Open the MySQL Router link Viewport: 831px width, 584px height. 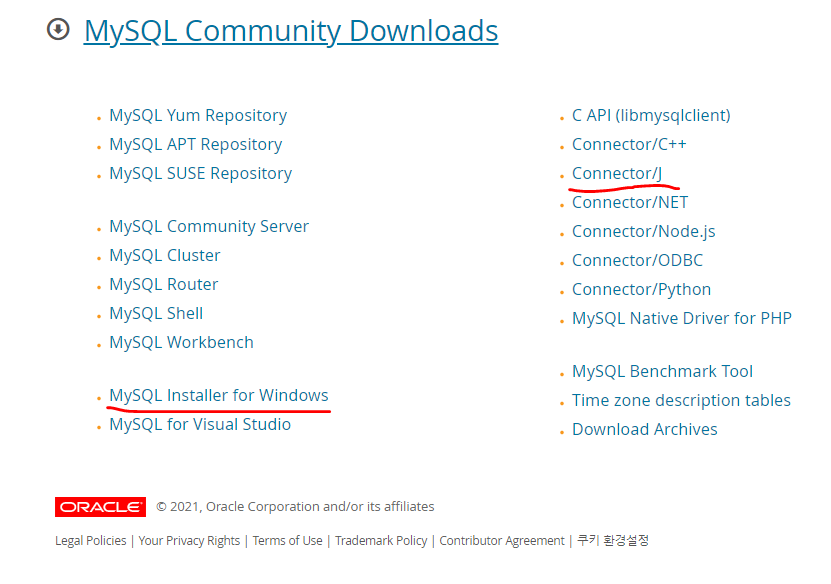[163, 285]
